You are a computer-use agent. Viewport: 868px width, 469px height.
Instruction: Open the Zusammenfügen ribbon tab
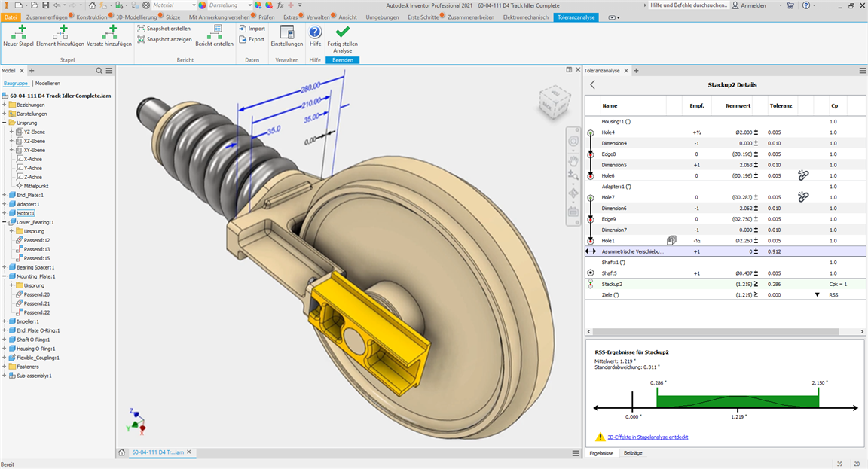46,17
